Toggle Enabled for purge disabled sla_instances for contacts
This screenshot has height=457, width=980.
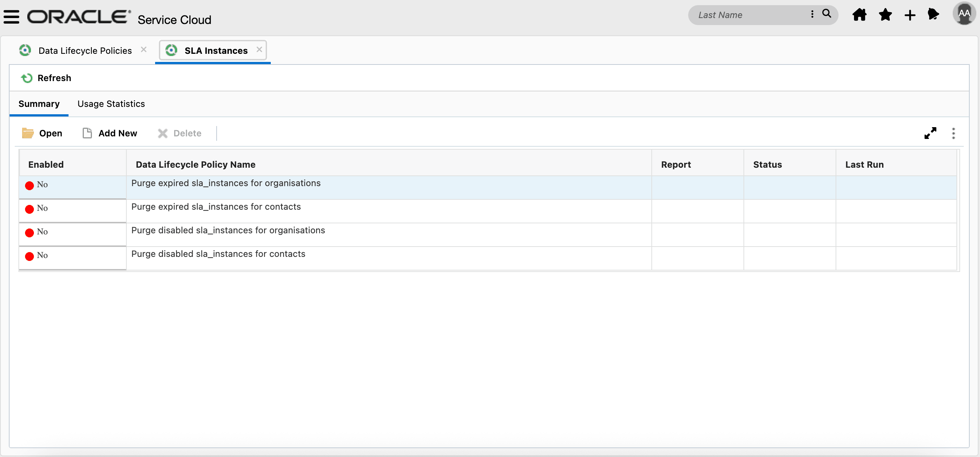pyautogui.click(x=29, y=256)
